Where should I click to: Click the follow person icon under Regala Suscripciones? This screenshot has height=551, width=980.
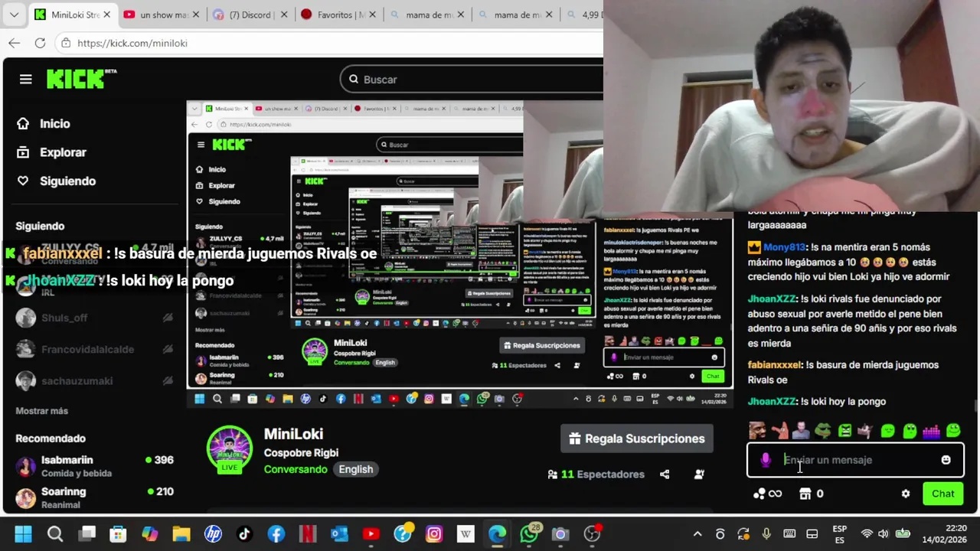coord(699,474)
